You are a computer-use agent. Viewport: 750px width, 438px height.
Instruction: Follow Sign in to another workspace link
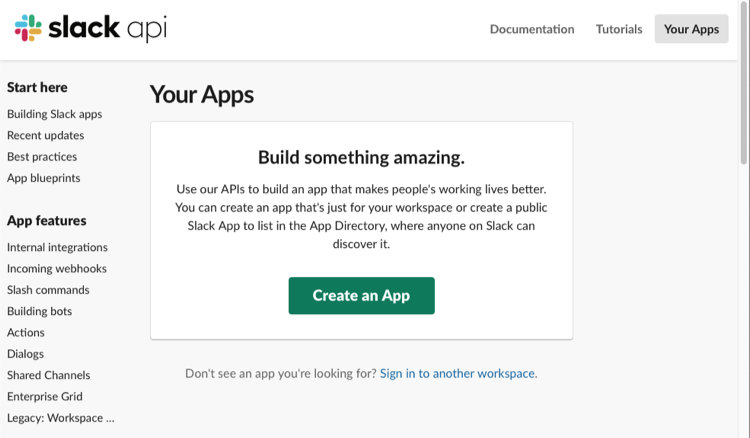[457, 373]
